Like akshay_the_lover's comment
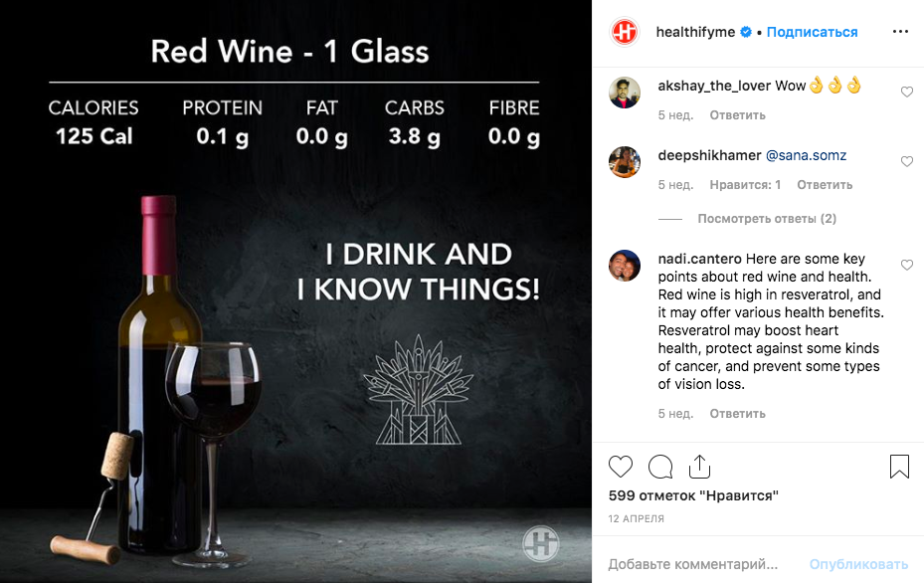 pos(906,93)
